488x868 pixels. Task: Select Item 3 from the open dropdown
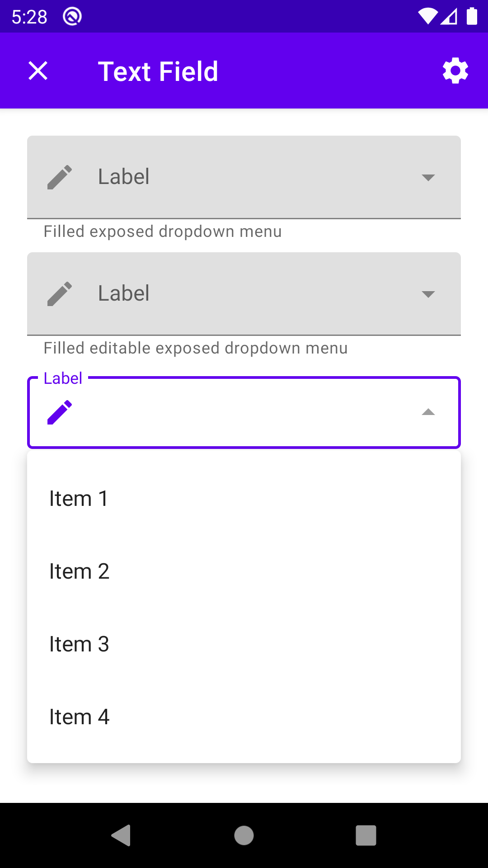click(x=79, y=643)
